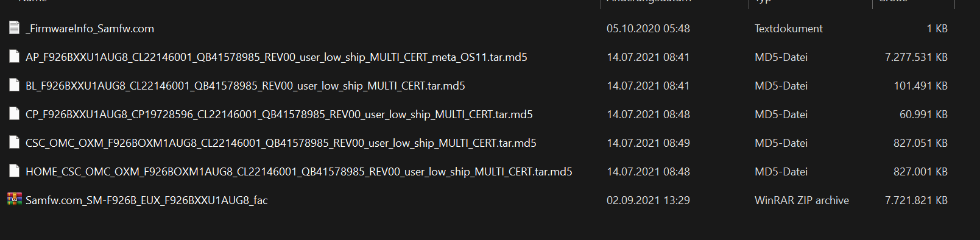The height and width of the screenshot is (240, 980).
Task: Click the Textdokument type cell
Action: click(x=789, y=29)
